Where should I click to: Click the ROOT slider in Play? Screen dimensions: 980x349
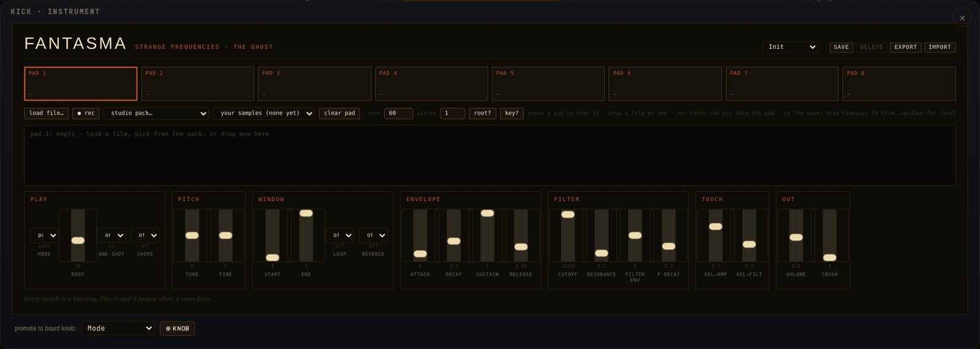click(x=78, y=236)
